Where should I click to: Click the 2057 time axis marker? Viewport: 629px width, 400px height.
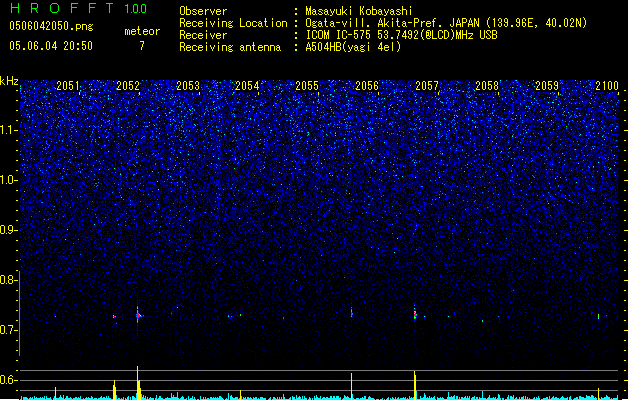427,86
